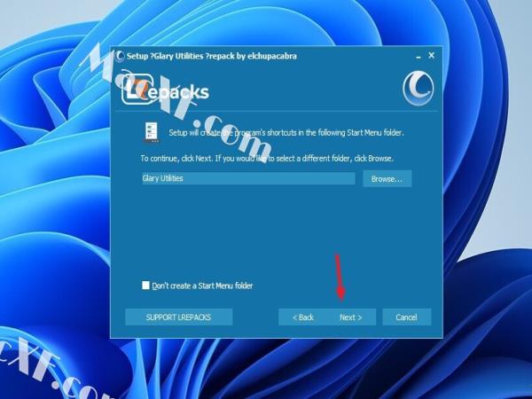Open the SUPPORT LREPACKS link button
532x399 pixels.
point(179,317)
